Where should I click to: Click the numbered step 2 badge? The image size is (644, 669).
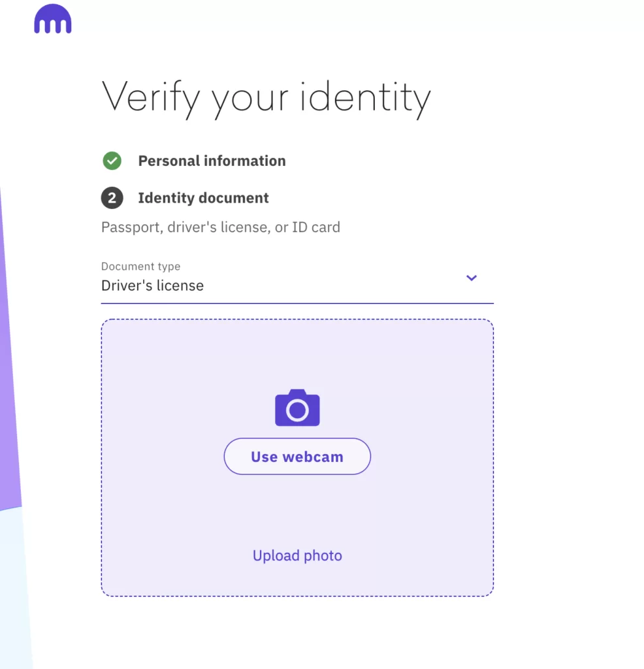(x=112, y=198)
